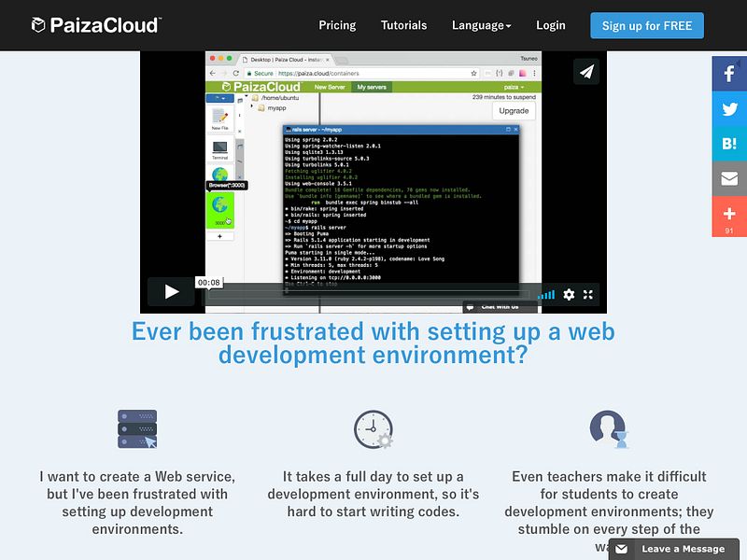Click the bookmark star icon in video

tap(473, 74)
